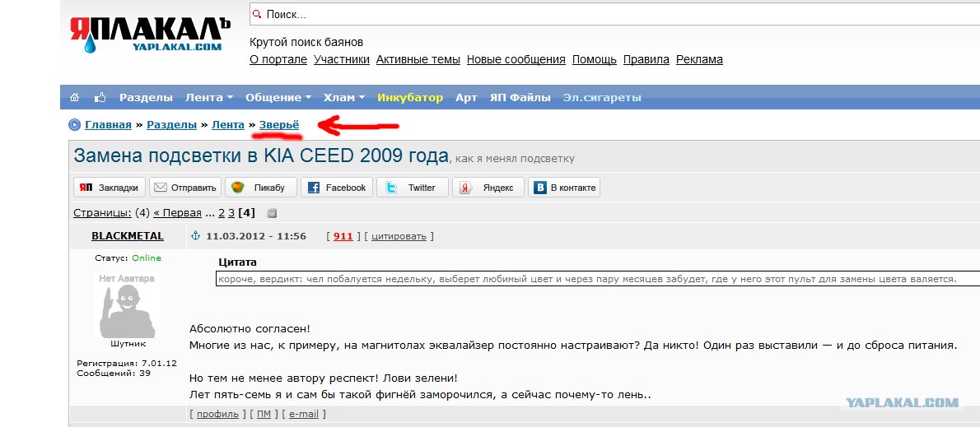Share the topic to Twitter
Screen dimensions: 980x427
pos(413,188)
